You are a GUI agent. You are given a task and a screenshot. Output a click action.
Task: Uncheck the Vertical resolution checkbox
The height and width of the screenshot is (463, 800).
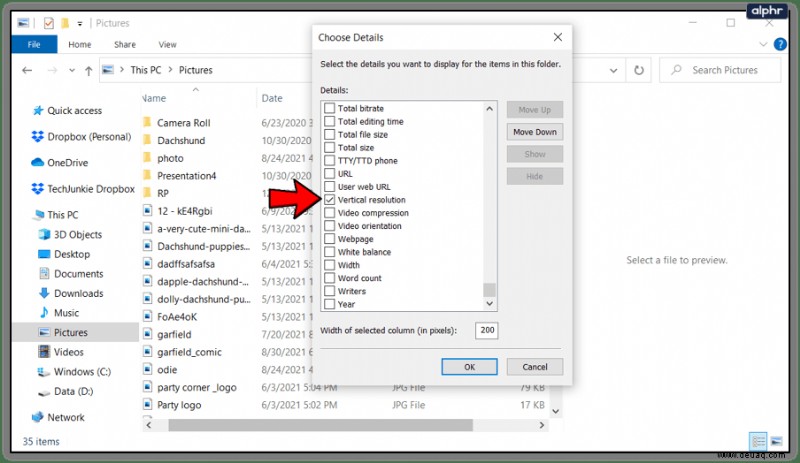(330, 200)
